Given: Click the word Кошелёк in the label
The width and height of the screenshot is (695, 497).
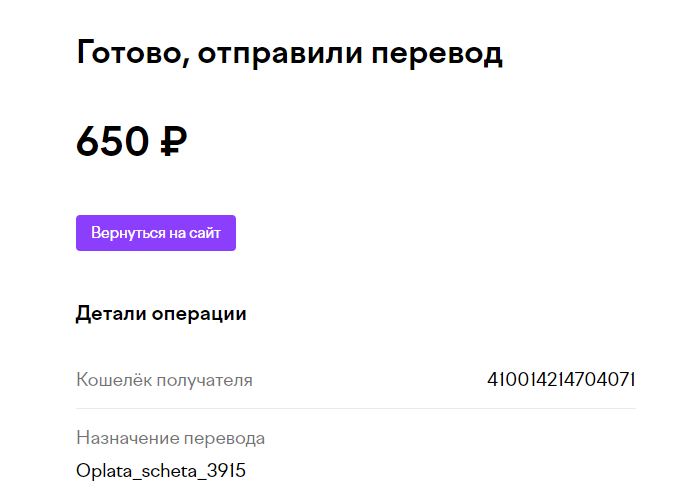Looking at the screenshot, I should point(114,380).
